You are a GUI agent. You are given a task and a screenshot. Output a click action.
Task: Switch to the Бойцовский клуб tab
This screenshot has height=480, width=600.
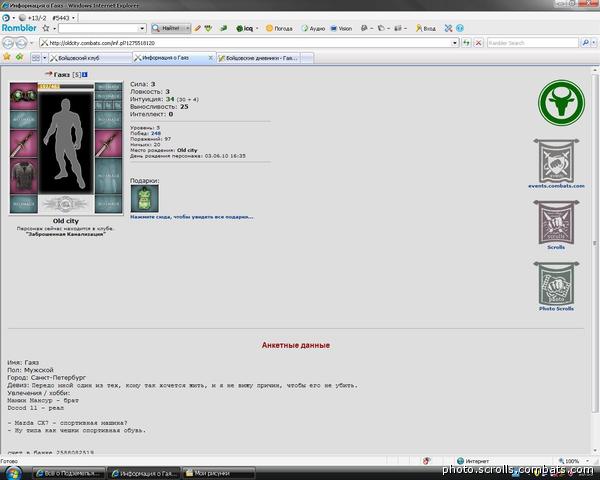tap(90, 58)
